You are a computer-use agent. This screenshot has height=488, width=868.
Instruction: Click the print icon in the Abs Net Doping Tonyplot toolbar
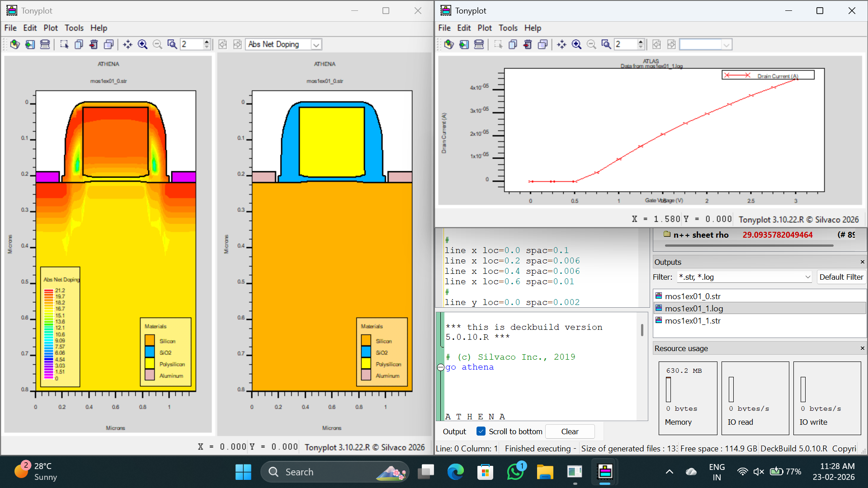[45, 44]
